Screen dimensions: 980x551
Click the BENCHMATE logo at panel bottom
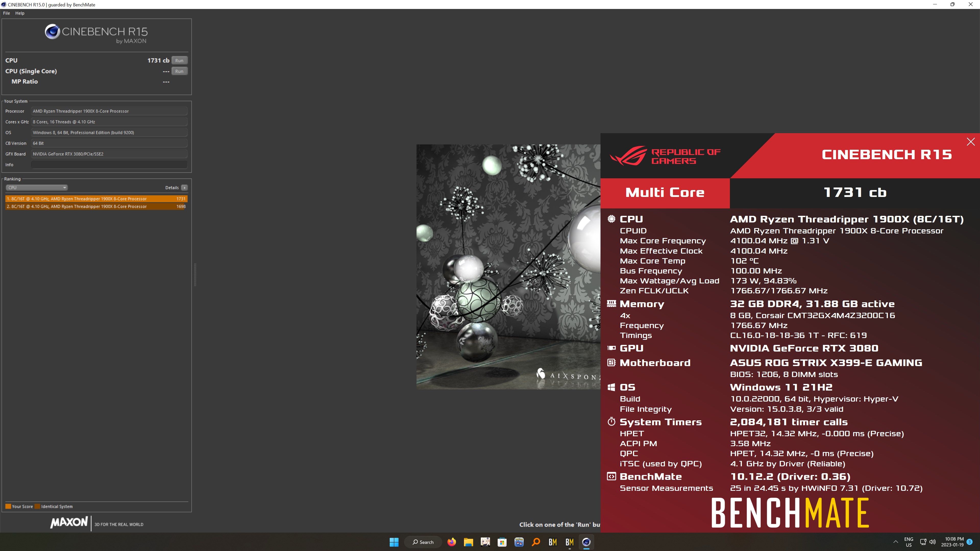[x=790, y=513]
